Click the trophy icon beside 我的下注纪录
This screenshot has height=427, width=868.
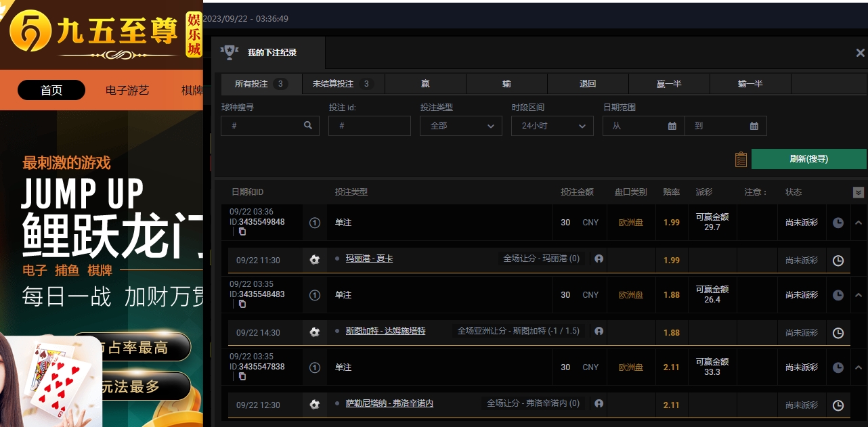pyautogui.click(x=230, y=52)
